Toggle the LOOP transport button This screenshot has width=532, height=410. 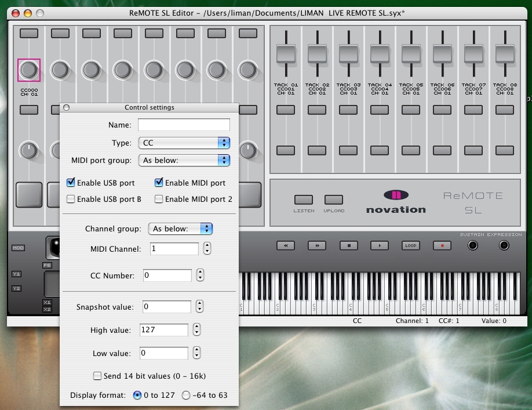pyautogui.click(x=410, y=245)
